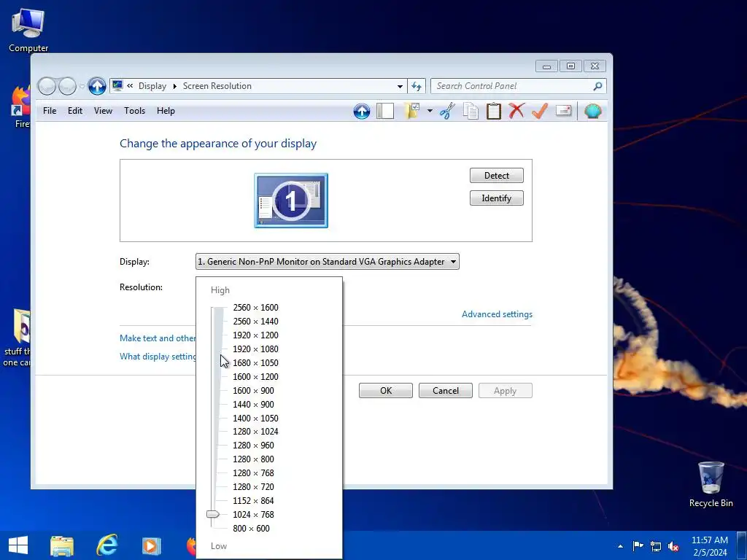The height and width of the screenshot is (560, 747).
Task: Click the Copy pages icon
Action: coord(471,111)
